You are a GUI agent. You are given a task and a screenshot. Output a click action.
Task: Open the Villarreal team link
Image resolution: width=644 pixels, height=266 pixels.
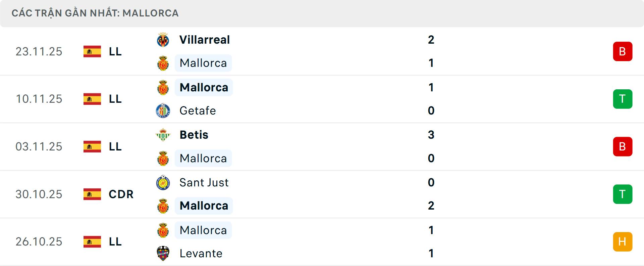pos(205,40)
